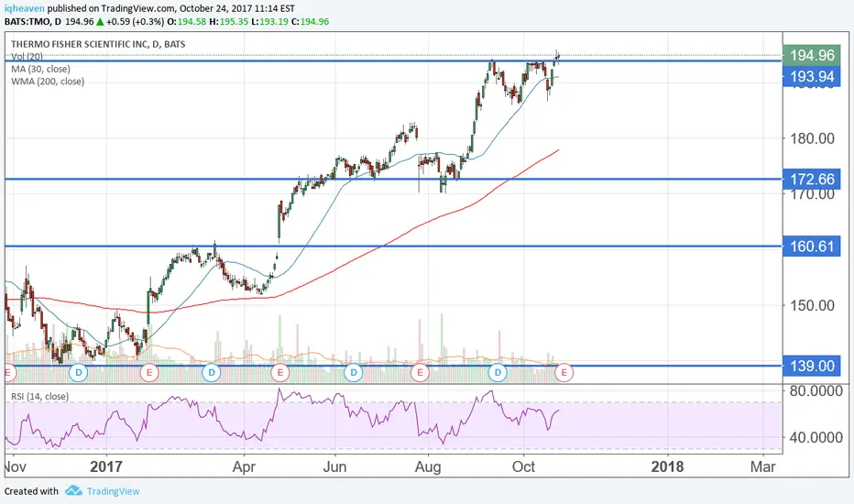Open the December dividend D marker before 2017
The image size is (854, 504).
(79, 373)
